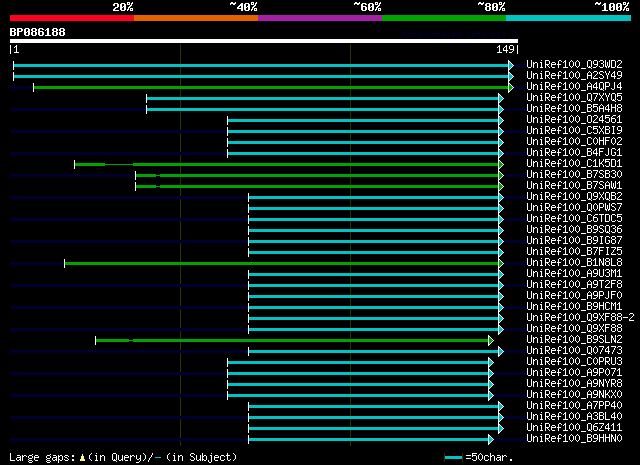
Task: Open the UniRef100_B5A4H8 hit label
Action: (574, 108)
